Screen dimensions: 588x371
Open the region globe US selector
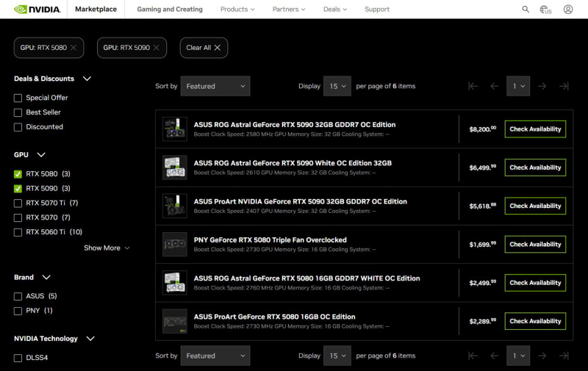pos(545,10)
